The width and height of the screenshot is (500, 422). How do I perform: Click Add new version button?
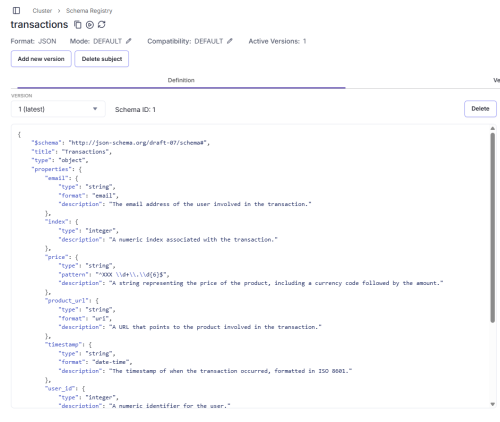coord(41,59)
